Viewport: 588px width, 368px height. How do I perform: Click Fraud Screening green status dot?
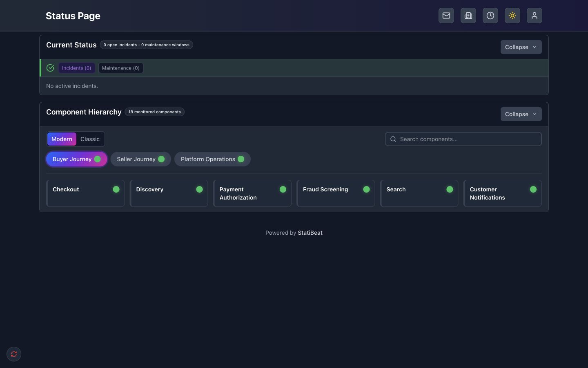point(366,189)
